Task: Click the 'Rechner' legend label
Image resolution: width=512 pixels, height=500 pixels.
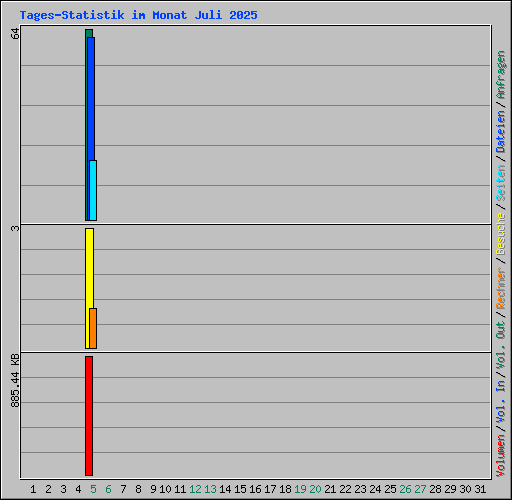Action: pyautogui.click(x=501, y=288)
